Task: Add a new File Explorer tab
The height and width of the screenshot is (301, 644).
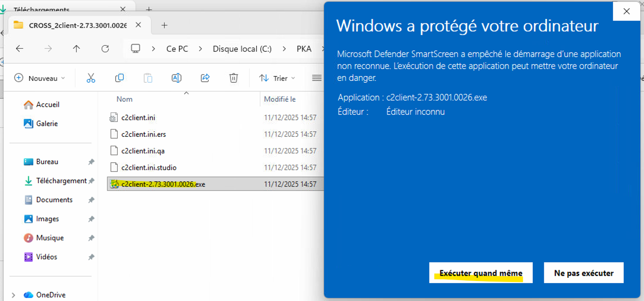Action: point(164,25)
